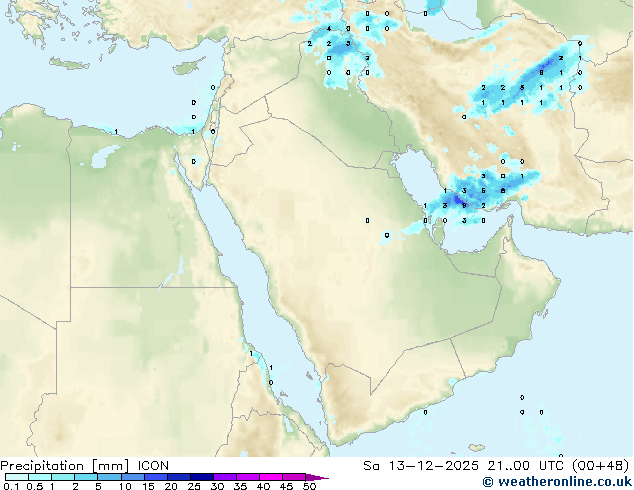Click the "35" legend scale label
The image size is (634, 490).
240,486
